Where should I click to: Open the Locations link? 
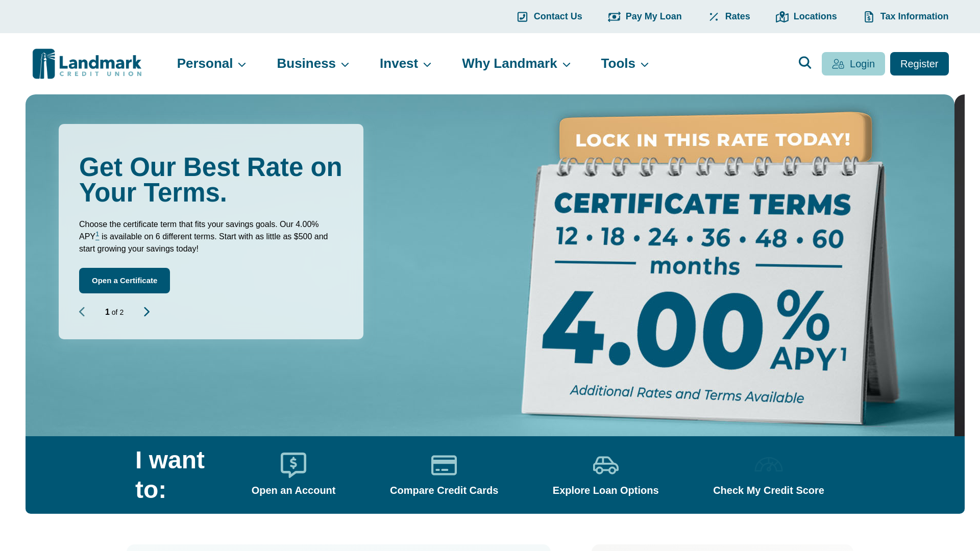click(806, 17)
